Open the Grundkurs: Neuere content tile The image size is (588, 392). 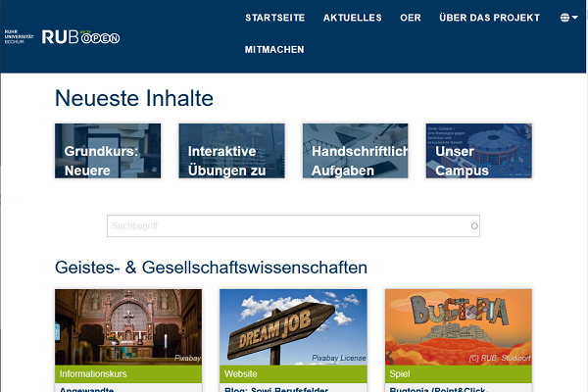108,151
